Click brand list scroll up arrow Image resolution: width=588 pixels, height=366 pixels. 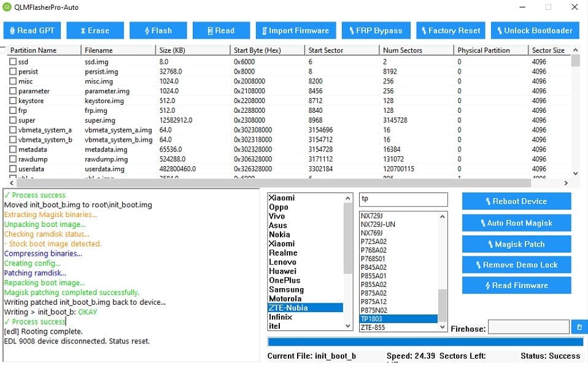tap(347, 198)
